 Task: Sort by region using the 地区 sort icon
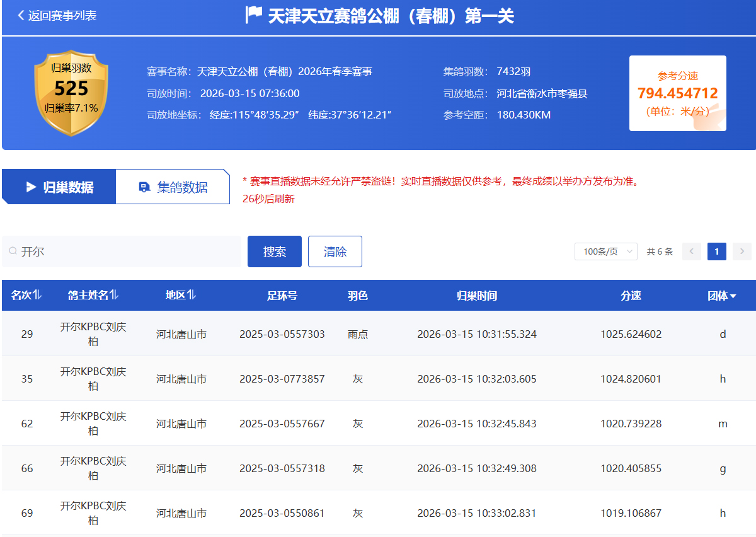tap(192, 295)
